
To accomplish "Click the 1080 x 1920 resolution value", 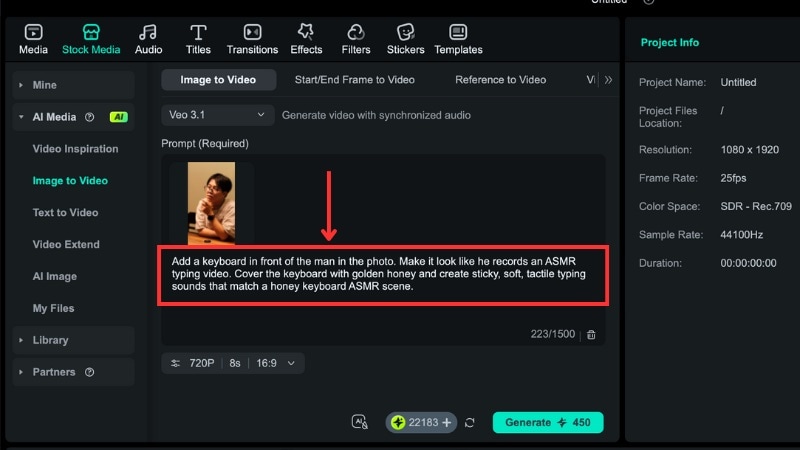I will pos(749,149).
